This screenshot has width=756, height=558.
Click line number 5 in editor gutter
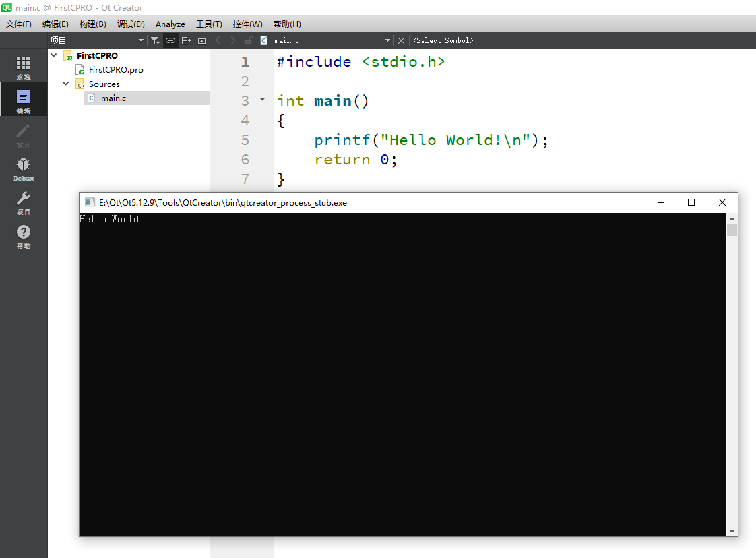pos(245,140)
